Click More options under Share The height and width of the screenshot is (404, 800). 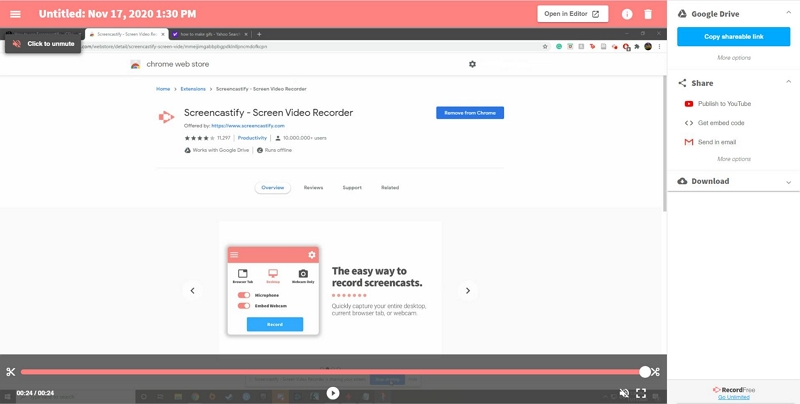point(734,159)
